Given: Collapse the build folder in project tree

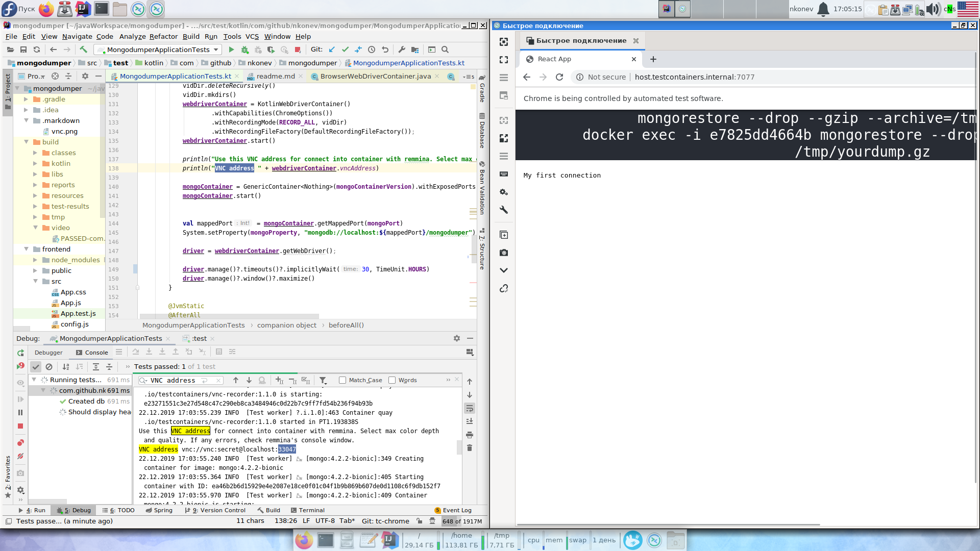Looking at the screenshot, I should pos(27,142).
